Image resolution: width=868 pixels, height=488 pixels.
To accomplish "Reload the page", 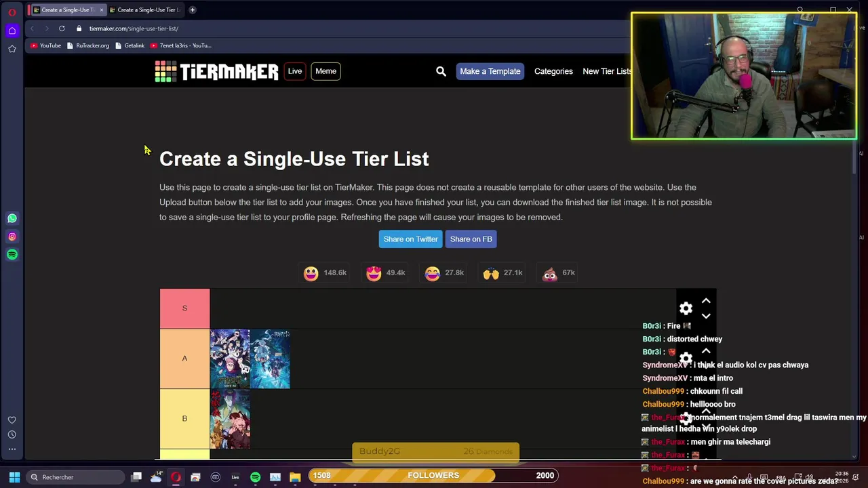I will [x=62, y=28].
